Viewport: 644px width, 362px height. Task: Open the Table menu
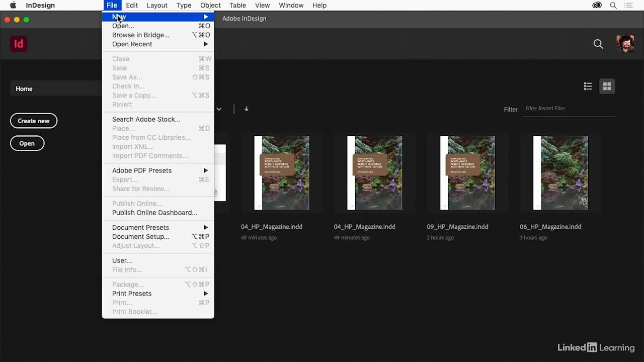pyautogui.click(x=237, y=5)
